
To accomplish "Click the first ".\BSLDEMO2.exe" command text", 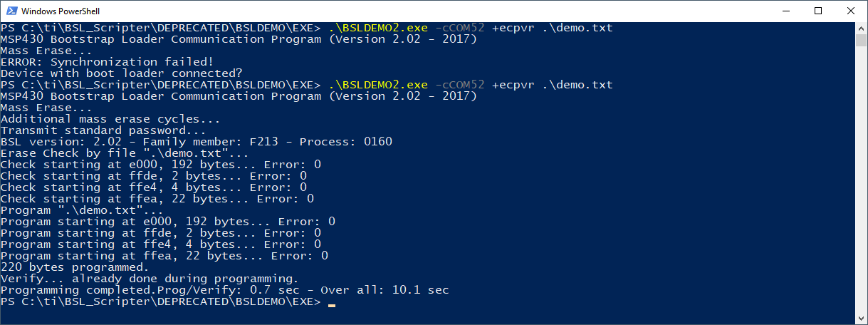I will pos(377,28).
